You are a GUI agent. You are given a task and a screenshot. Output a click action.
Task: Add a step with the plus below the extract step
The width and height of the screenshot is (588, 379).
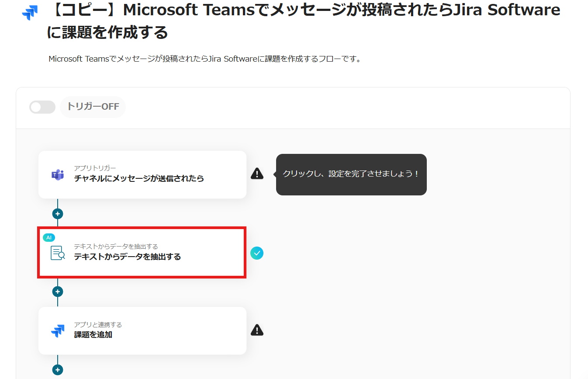click(x=58, y=292)
